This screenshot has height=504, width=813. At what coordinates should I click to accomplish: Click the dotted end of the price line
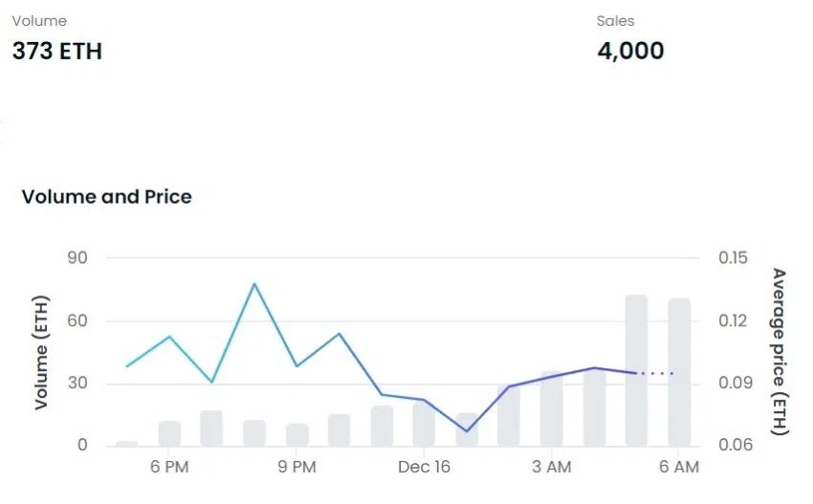(658, 373)
